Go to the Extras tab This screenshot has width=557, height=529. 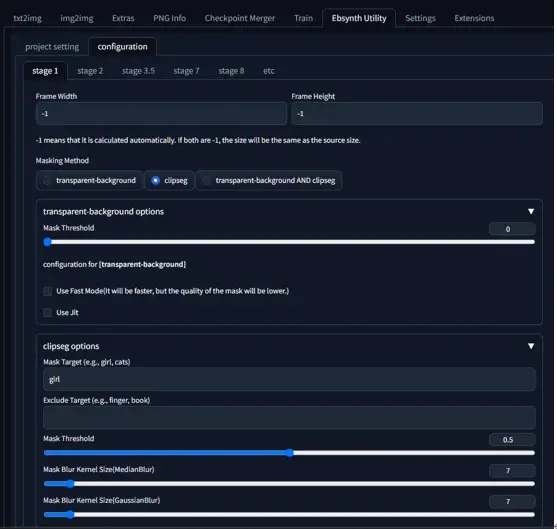pyautogui.click(x=123, y=18)
